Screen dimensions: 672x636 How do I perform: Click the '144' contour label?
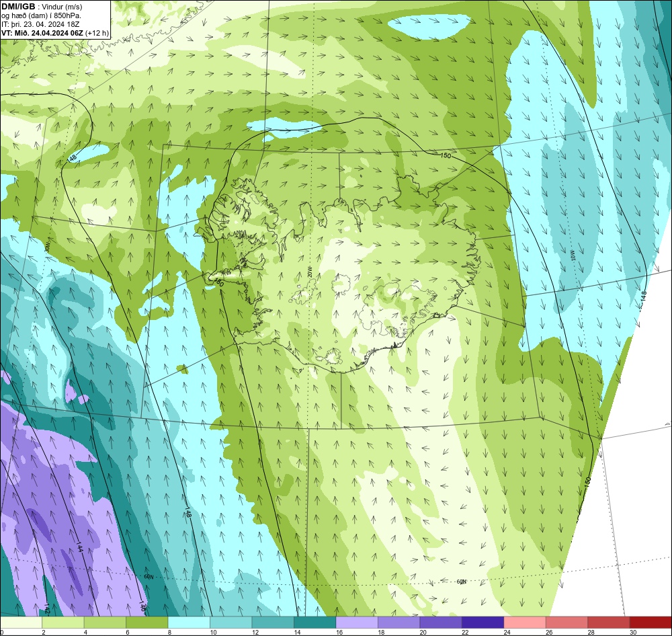pos(79,547)
